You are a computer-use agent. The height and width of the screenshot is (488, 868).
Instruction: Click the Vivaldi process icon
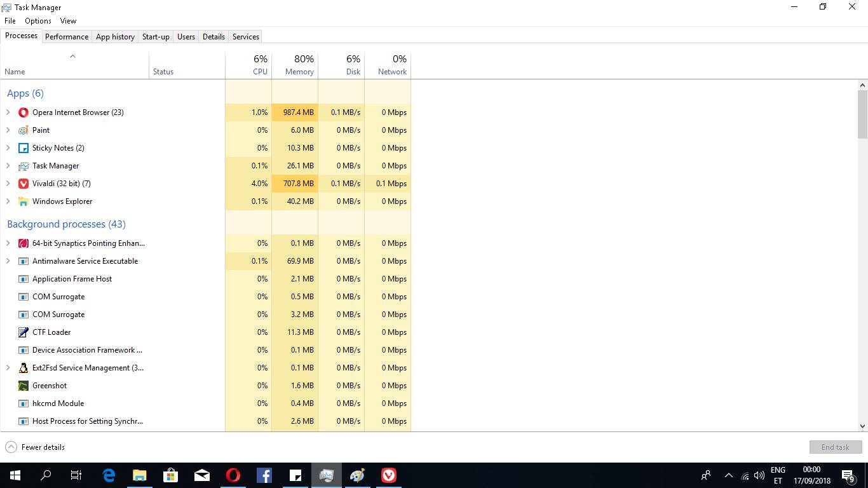tap(24, 184)
